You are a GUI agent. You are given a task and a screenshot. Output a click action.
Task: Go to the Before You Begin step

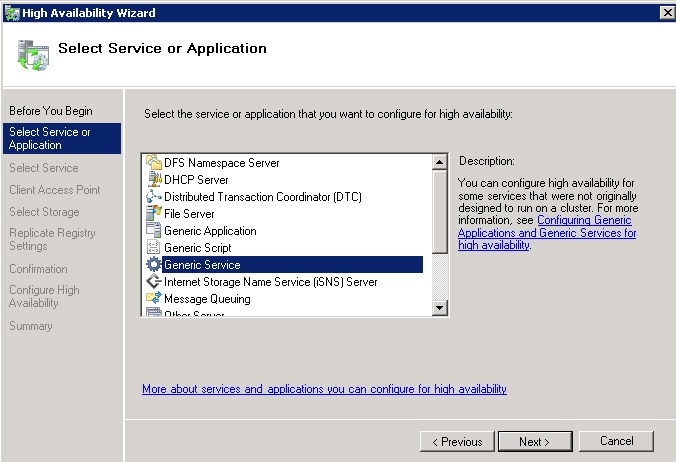point(50,110)
